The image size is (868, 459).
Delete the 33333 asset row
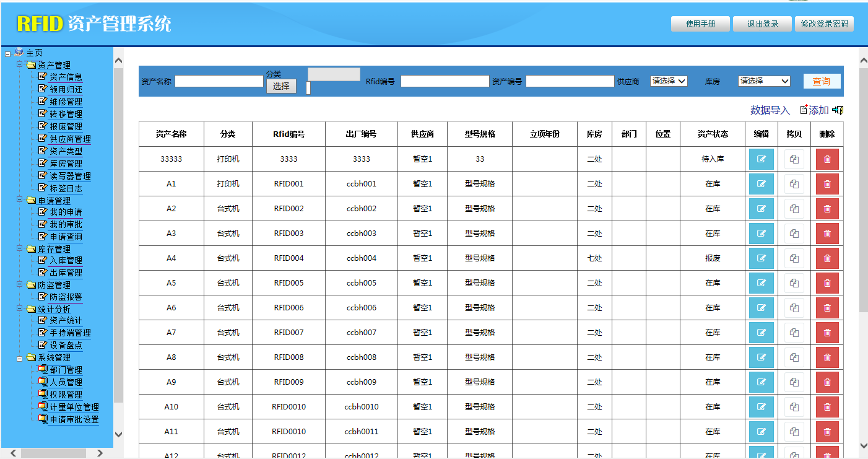coord(827,159)
